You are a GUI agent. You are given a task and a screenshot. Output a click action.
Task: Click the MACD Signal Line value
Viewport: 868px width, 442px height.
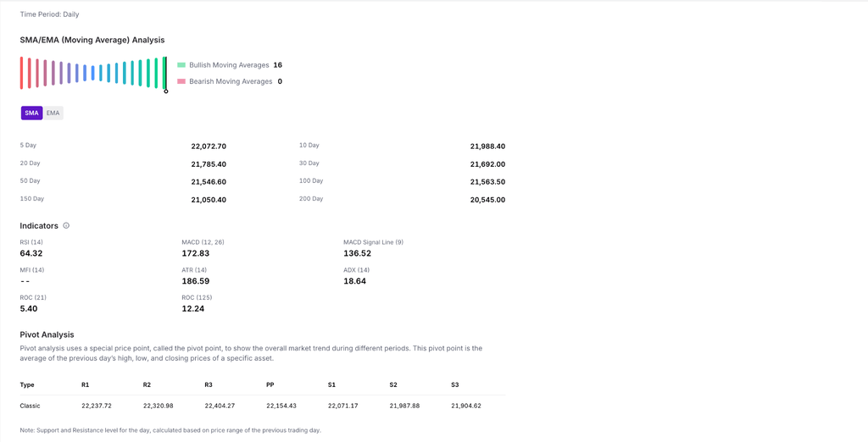click(x=357, y=253)
